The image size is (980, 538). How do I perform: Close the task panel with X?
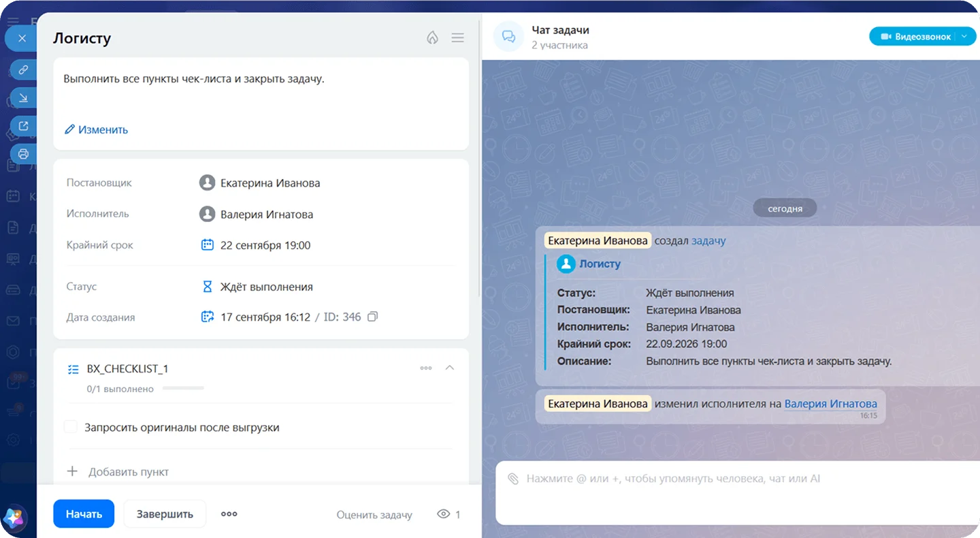click(x=22, y=38)
